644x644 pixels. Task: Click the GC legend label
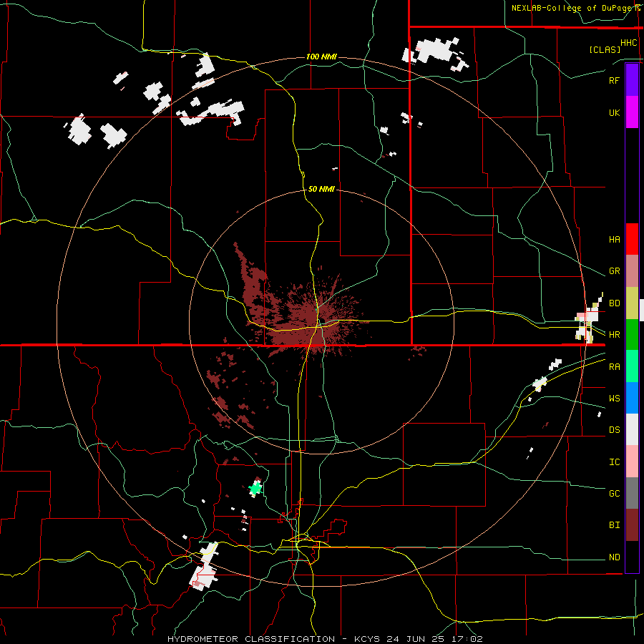(614, 494)
